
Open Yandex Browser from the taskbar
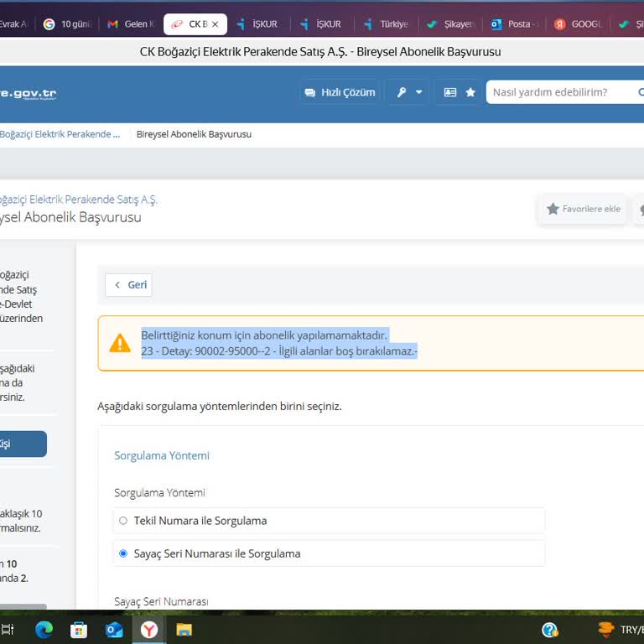point(149,630)
